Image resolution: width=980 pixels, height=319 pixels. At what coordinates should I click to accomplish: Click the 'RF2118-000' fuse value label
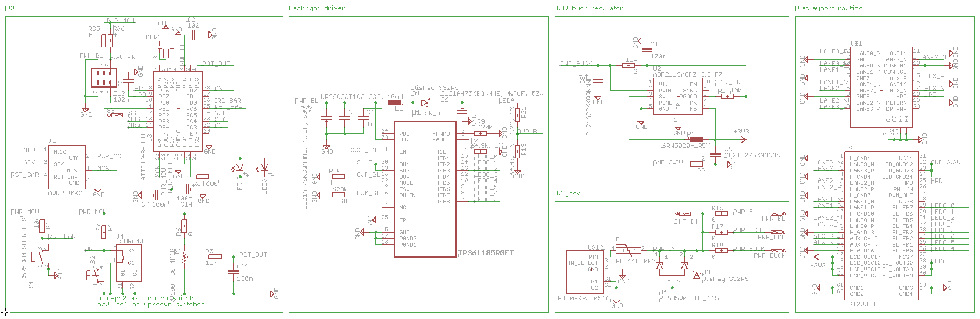636,261
